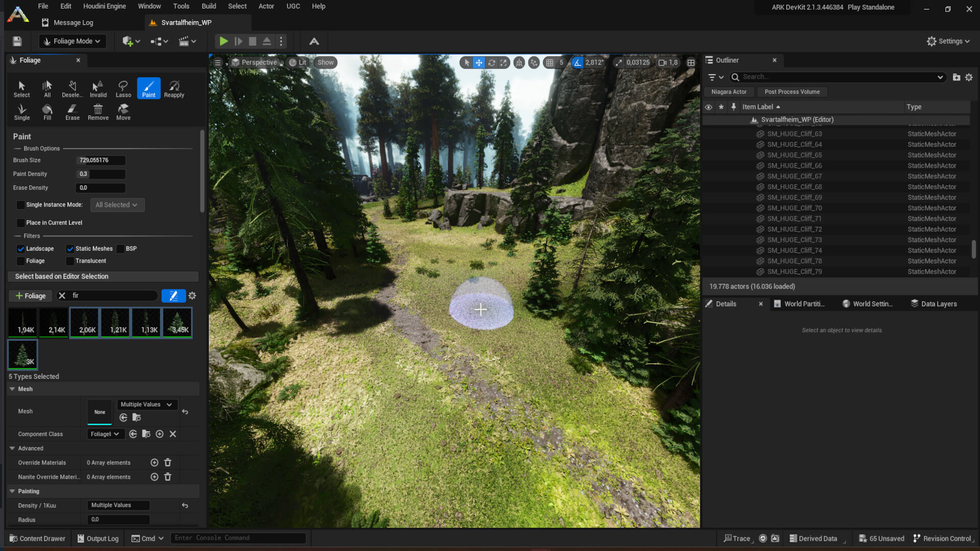
Task: Adjust the Paint Density value slider
Action: pos(101,173)
